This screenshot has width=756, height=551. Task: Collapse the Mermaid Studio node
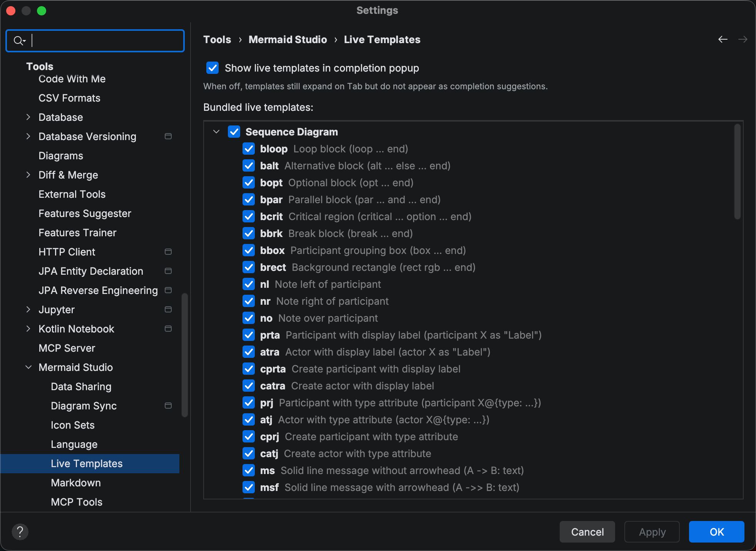[x=28, y=367]
